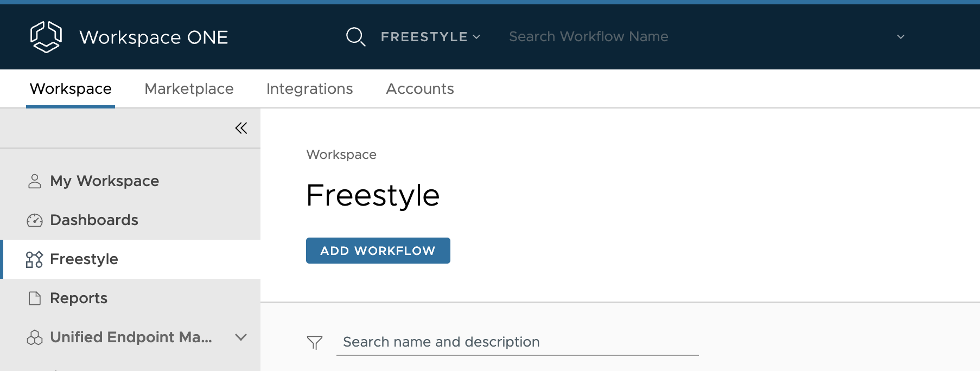Open the Integrations tab

tap(309, 89)
